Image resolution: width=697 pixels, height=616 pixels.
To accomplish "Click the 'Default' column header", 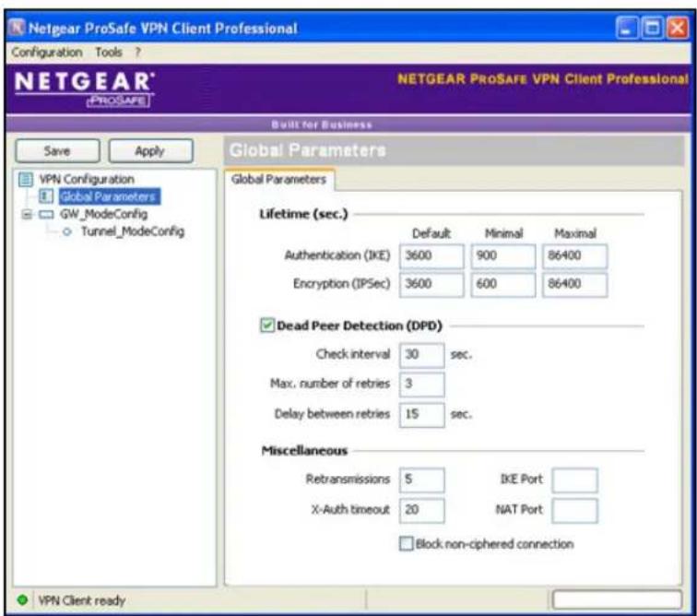I will (x=431, y=233).
